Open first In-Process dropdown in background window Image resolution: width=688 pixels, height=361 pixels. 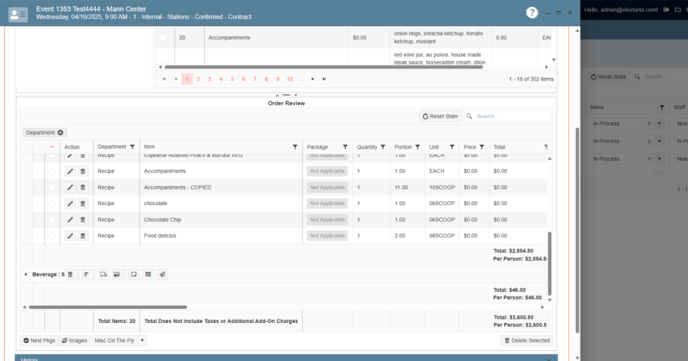coord(659,124)
